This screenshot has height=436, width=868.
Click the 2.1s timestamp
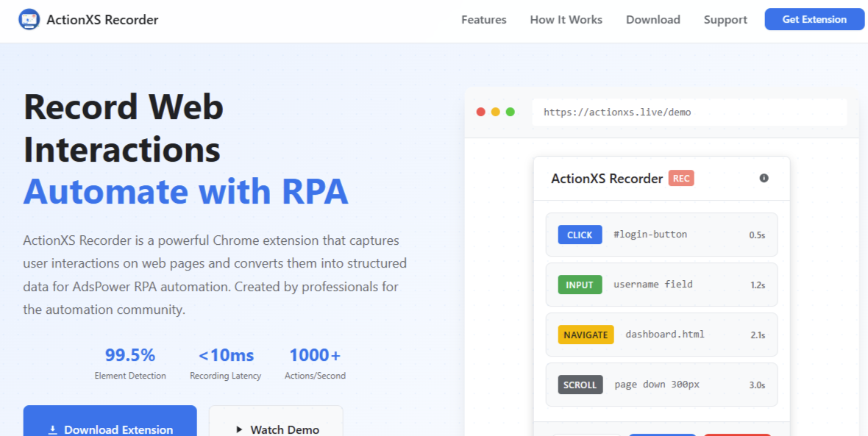coord(757,335)
